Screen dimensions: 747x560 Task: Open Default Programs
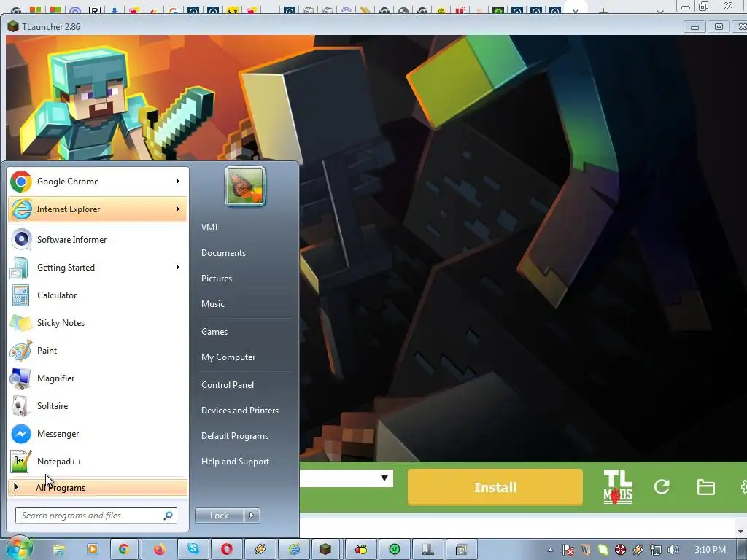[234, 436]
